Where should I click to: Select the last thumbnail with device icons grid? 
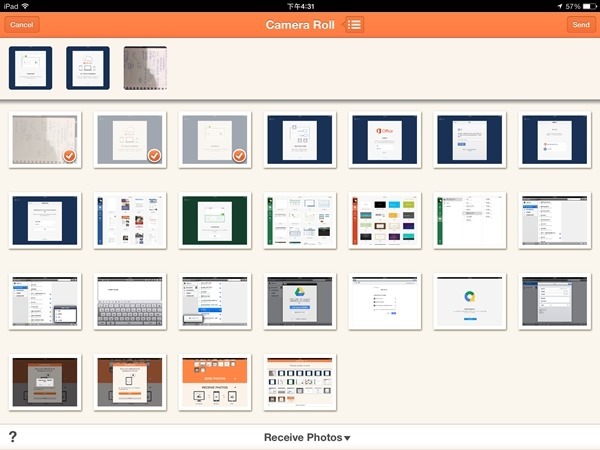coord(300,382)
